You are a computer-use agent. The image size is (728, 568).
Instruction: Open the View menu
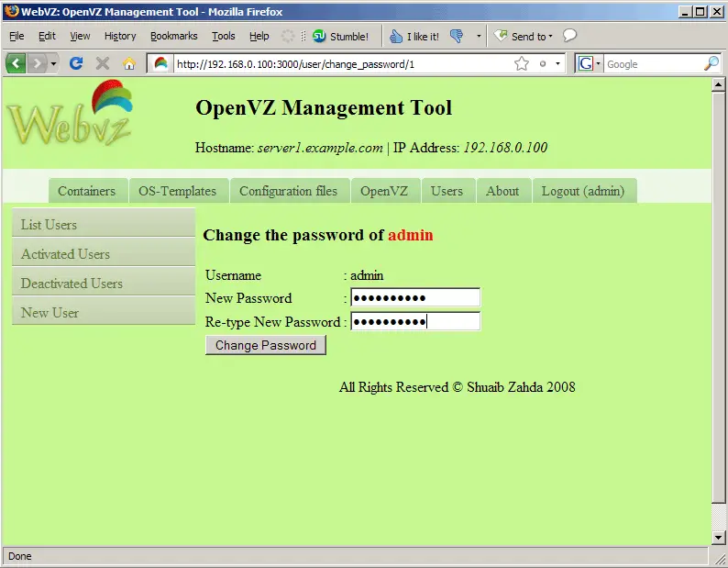point(80,36)
